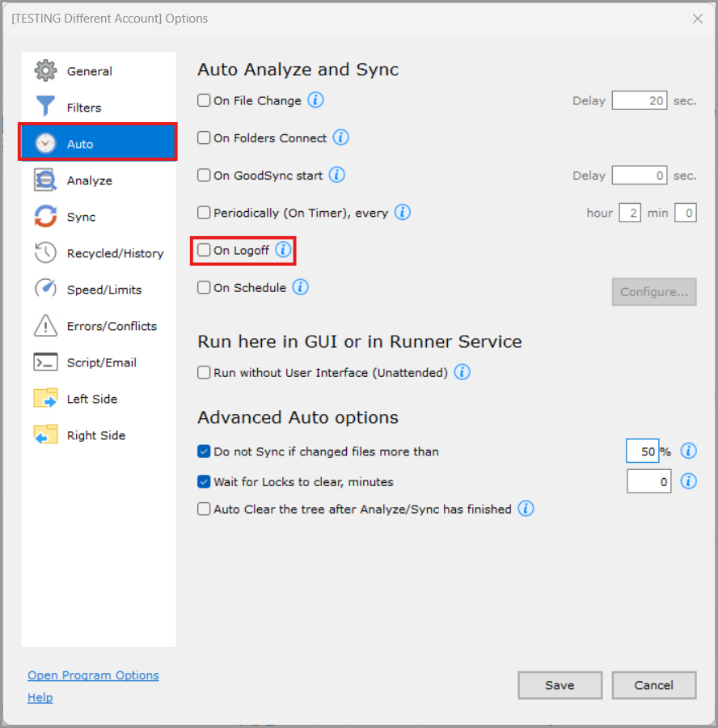Click the On File Change delay field

point(639,100)
